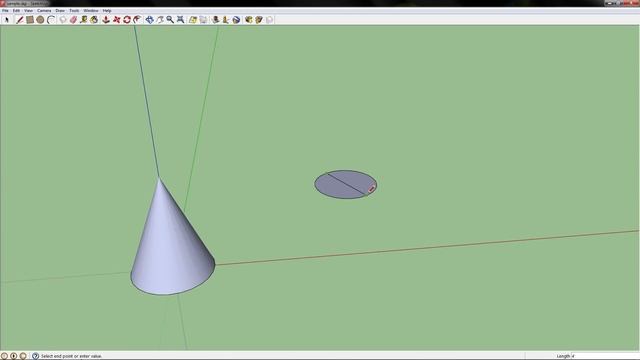This screenshot has width=640, height=360.
Task: Choose the Line pencil tool
Action: (x=19, y=20)
